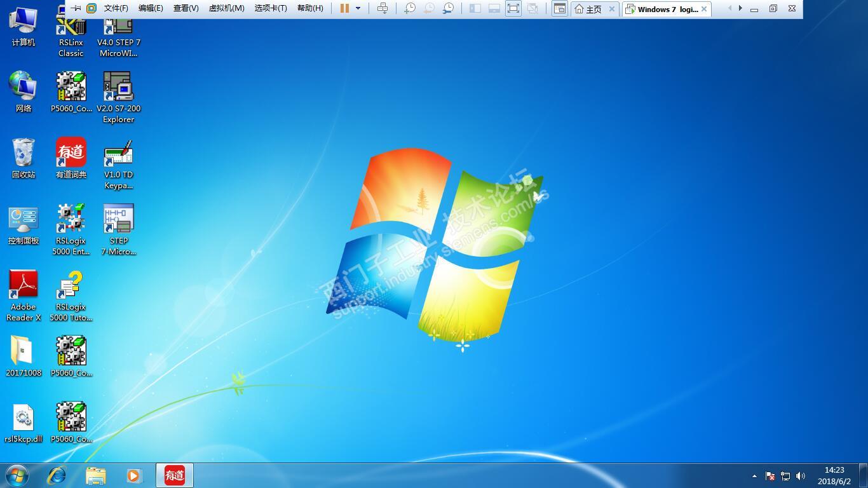Viewport: 868px width, 488px height.
Task: Enter VMware full screen mode
Action: (513, 8)
